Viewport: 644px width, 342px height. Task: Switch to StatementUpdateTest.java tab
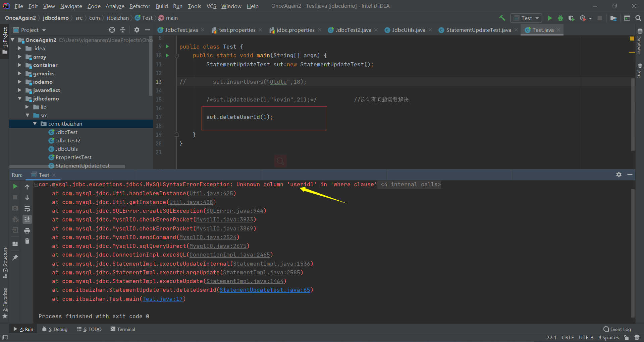[479, 30]
